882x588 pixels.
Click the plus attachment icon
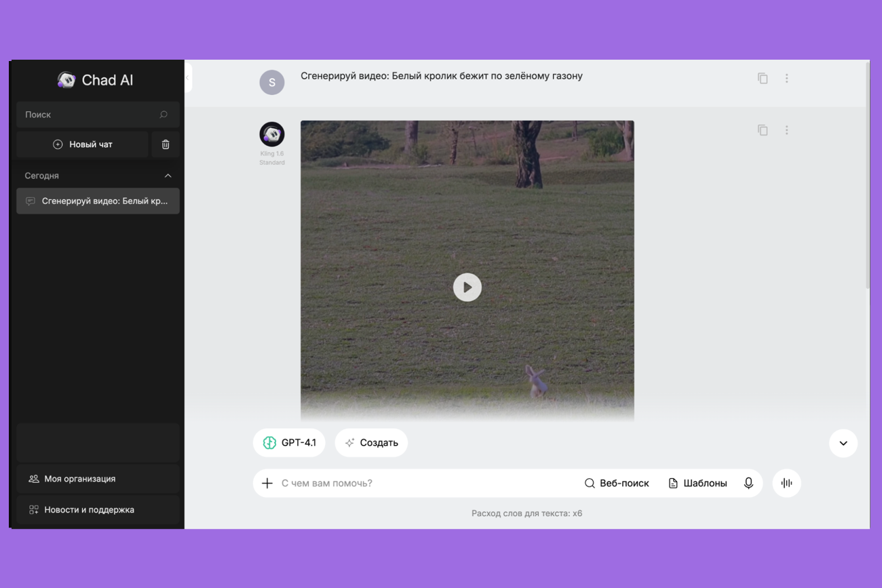tap(267, 483)
